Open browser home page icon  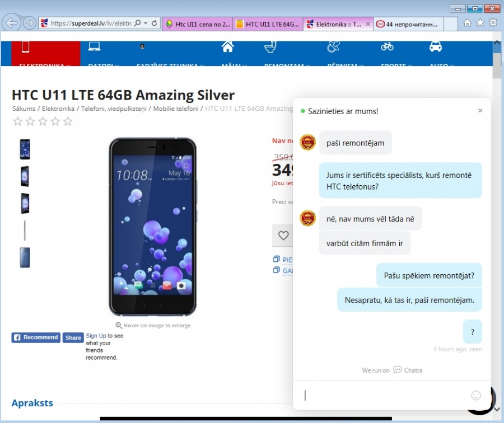468,23
